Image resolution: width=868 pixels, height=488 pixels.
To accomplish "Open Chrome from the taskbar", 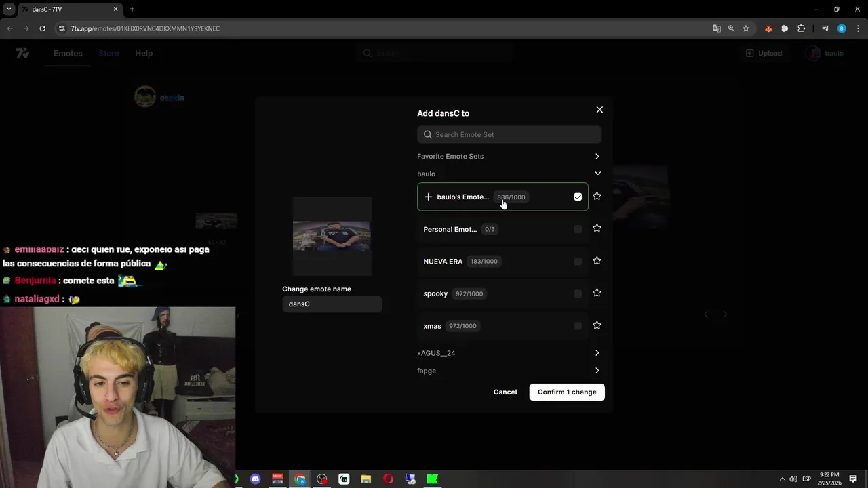I will point(300,479).
